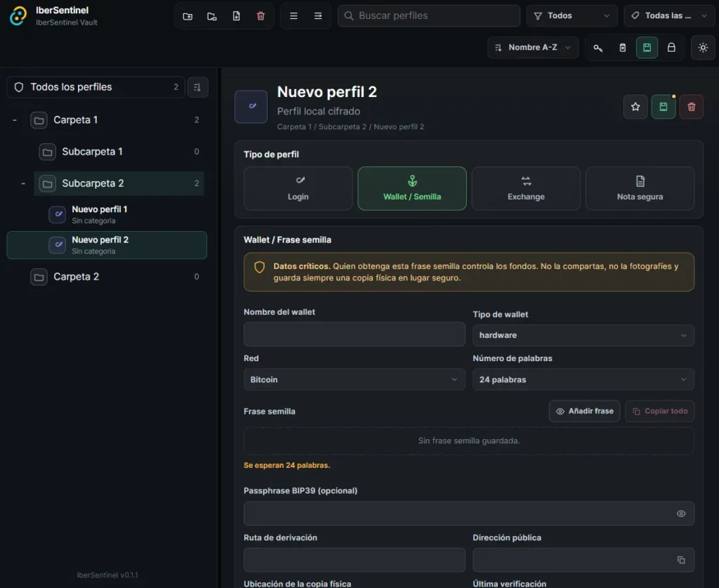
Task: Click Passphrase BIP39 input field
Action: coord(469,514)
